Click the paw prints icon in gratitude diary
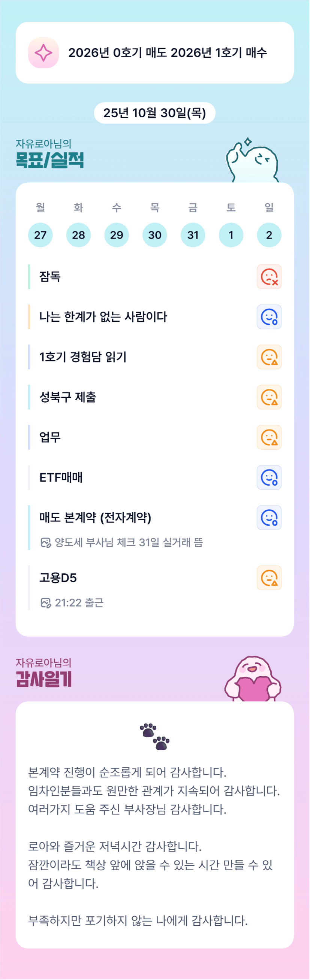 click(x=154, y=737)
